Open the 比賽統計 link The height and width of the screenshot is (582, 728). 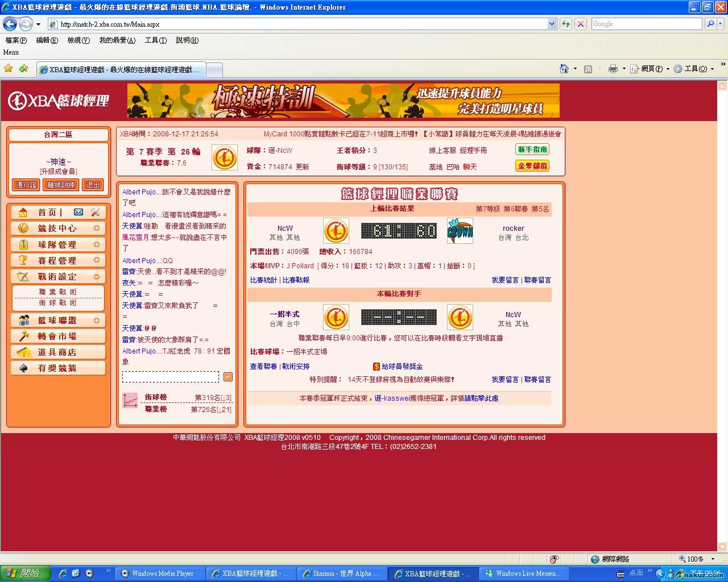coord(263,280)
